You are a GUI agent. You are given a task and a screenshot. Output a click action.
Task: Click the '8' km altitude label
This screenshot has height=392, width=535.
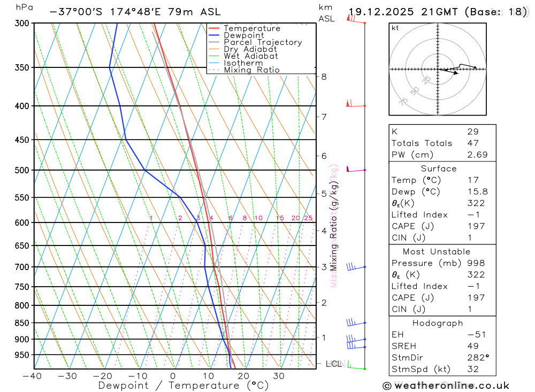coord(324,77)
